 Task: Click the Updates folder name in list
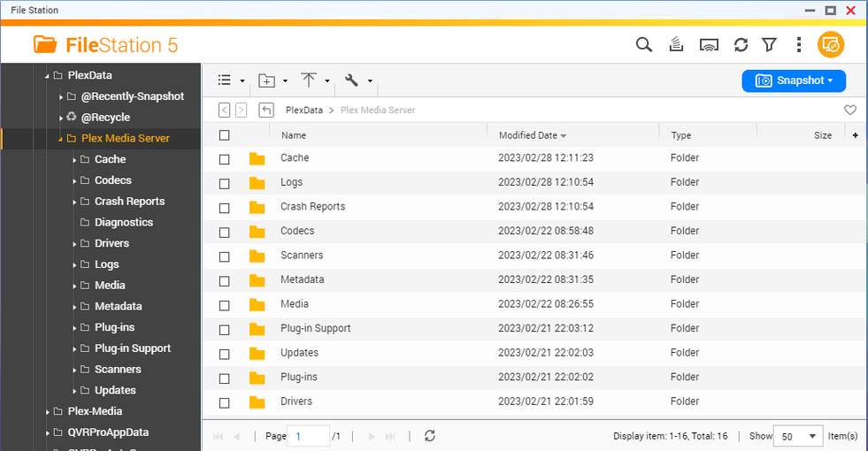pos(299,353)
